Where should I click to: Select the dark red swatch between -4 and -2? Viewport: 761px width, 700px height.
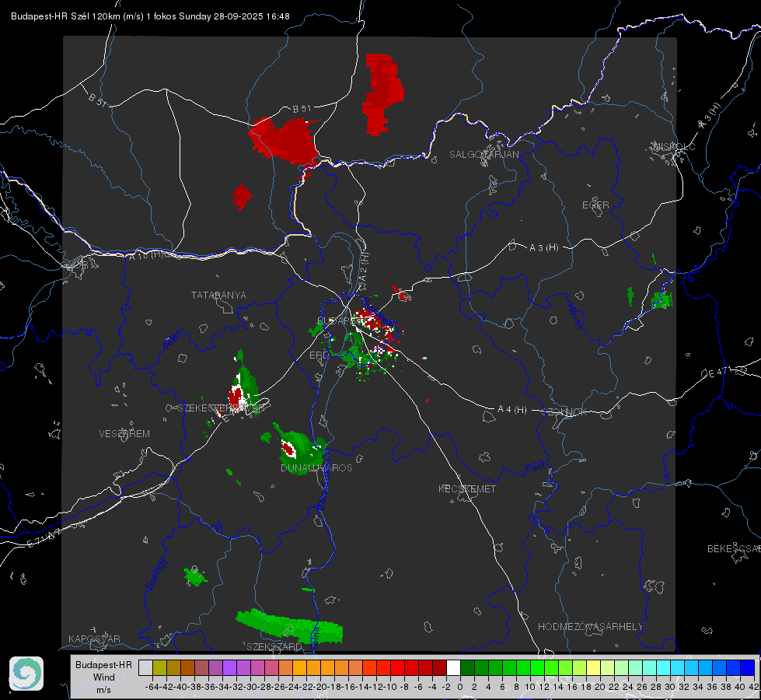point(439,667)
